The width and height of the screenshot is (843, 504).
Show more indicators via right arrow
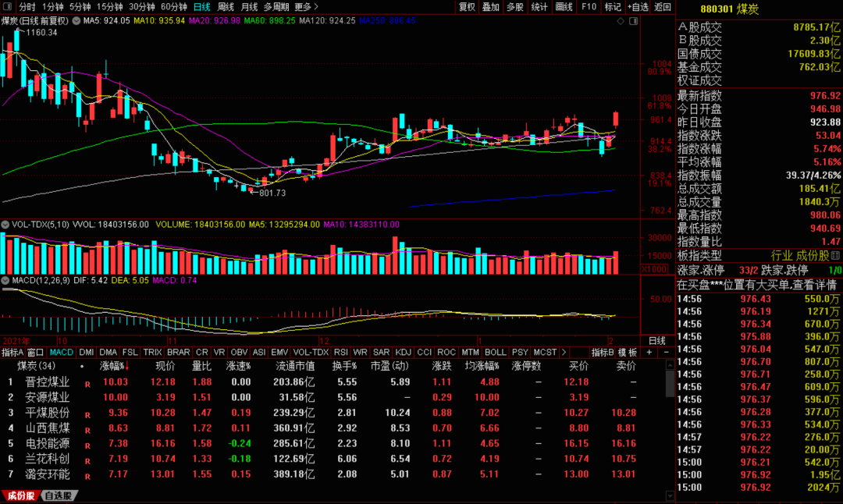(x=564, y=353)
